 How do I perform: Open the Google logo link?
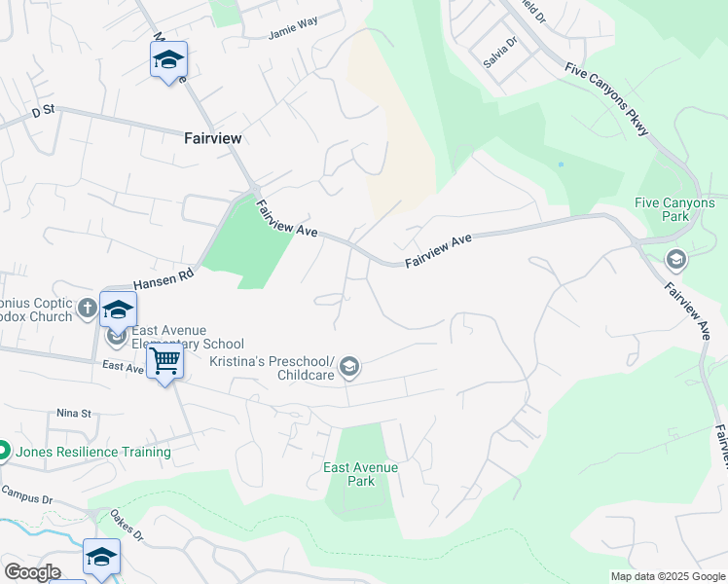tap(32, 572)
